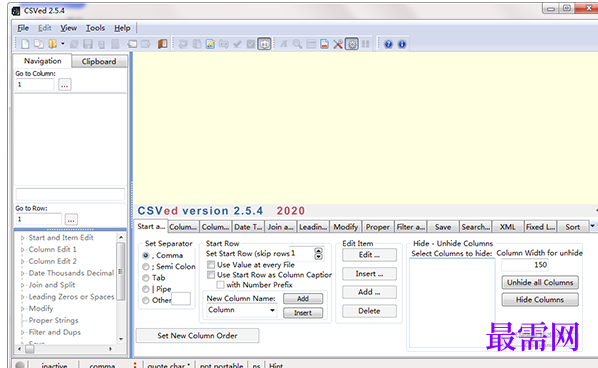598x368 pixels.
Task: Click the Delete button in Edit Item
Action: pyautogui.click(x=369, y=311)
